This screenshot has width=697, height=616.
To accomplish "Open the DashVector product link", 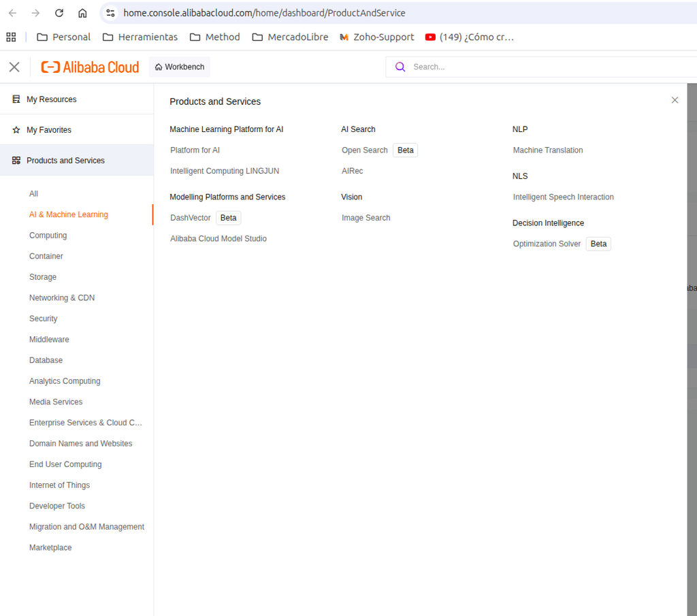I will point(191,218).
